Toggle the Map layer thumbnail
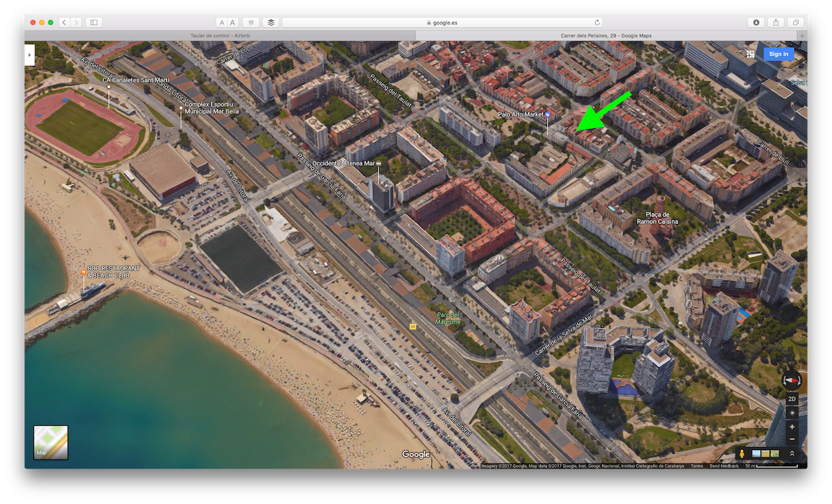Viewport: 832px width, 504px height. pos(51,442)
